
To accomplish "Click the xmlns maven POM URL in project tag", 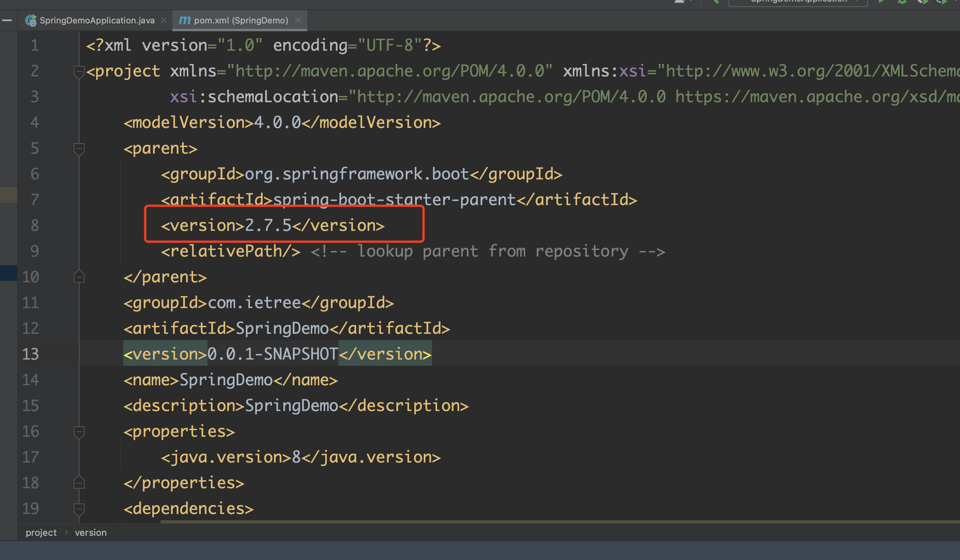I will point(390,71).
